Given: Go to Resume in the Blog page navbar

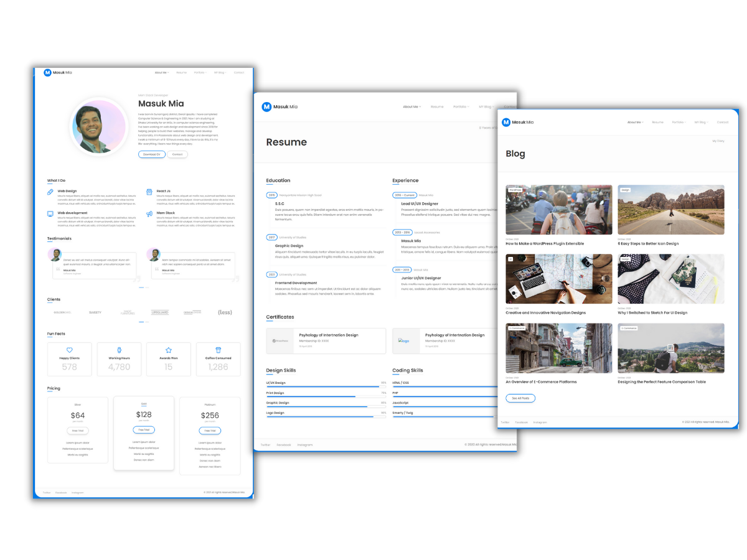Looking at the screenshot, I should [657, 123].
